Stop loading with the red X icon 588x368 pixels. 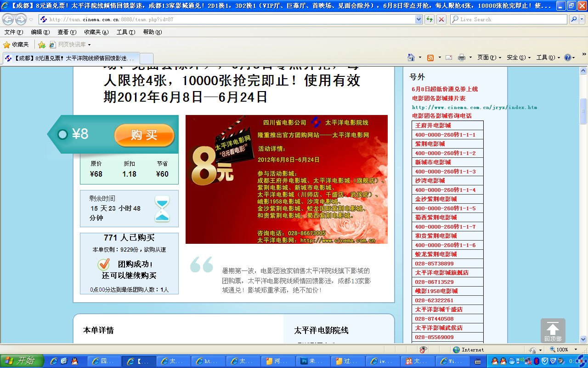441,19
